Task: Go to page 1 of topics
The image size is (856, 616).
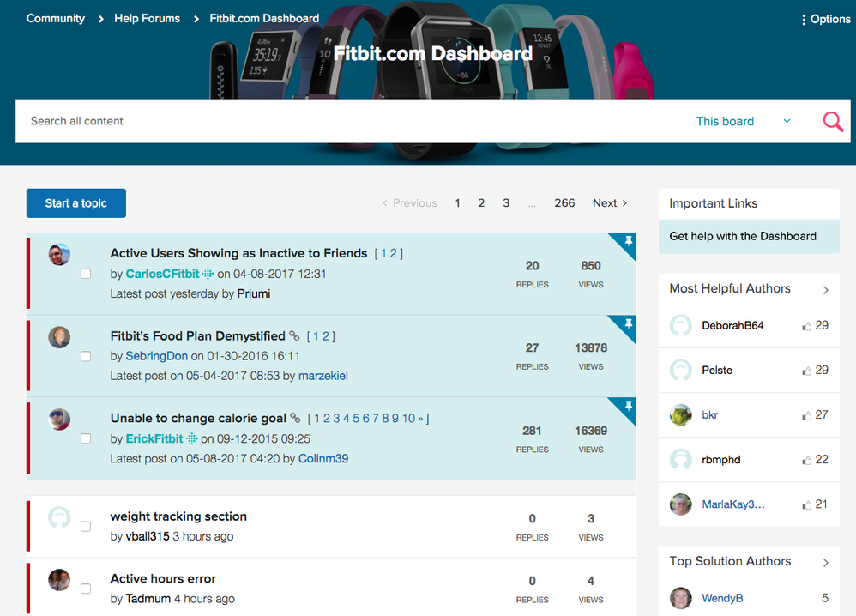Action: 457,203
